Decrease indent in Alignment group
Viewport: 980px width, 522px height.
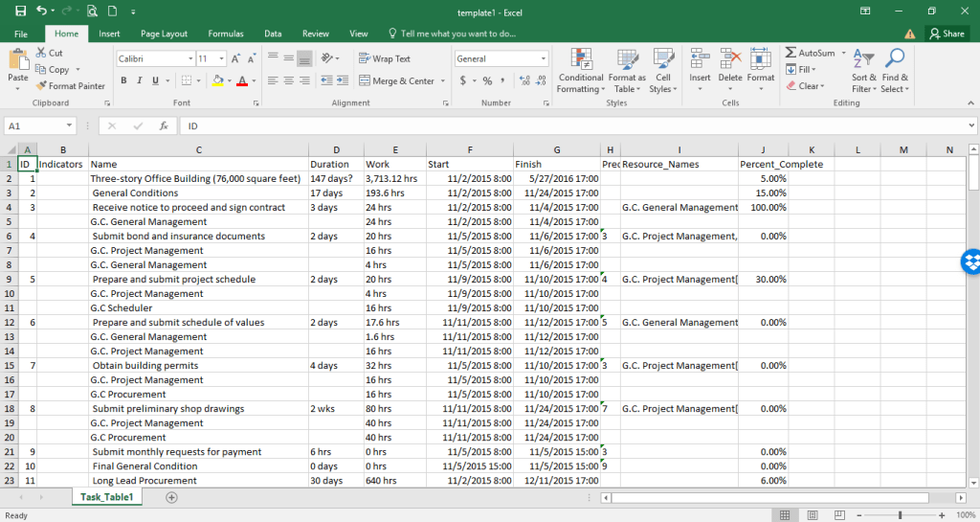tap(326, 80)
